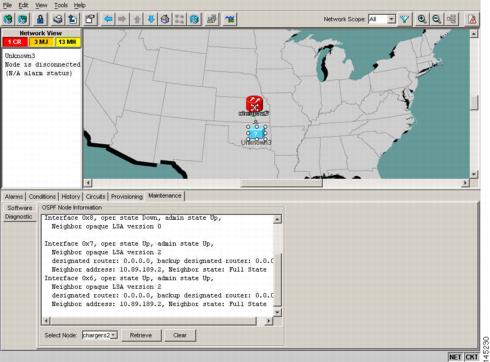
Task: Switch to the Provisioning tab
Action: pos(127,197)
